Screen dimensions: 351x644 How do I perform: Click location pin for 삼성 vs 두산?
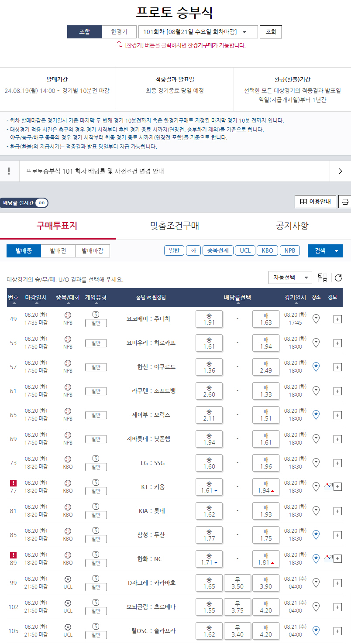pos(316,535)
